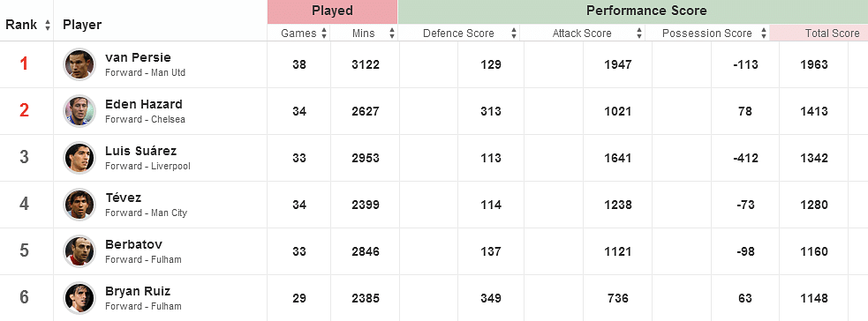Click Tévez's avatar image

[79, 205]
